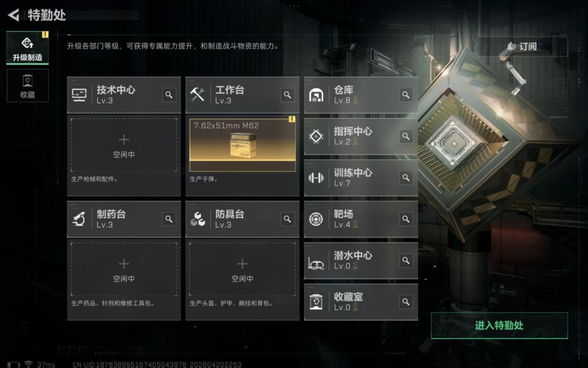
Task: Click the back arrow beside 特勤处
Action: point(14,15)
